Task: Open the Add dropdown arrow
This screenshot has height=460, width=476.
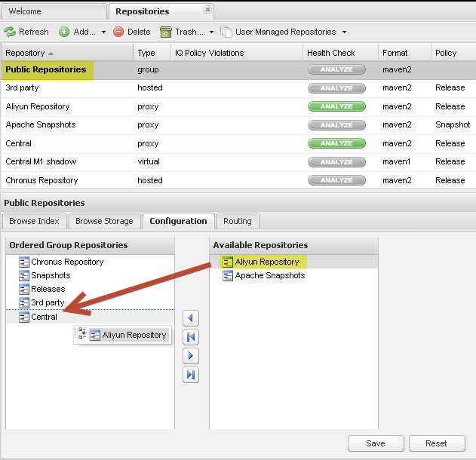Action: (103, 32)
